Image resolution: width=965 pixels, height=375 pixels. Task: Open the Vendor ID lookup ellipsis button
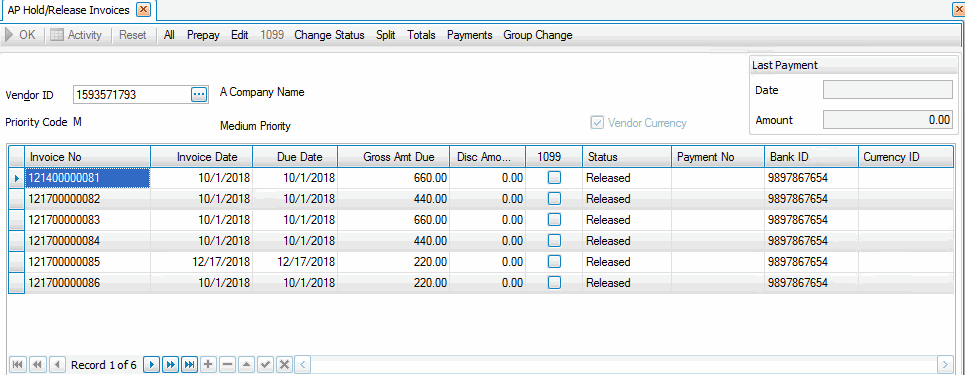click(198, 94)
